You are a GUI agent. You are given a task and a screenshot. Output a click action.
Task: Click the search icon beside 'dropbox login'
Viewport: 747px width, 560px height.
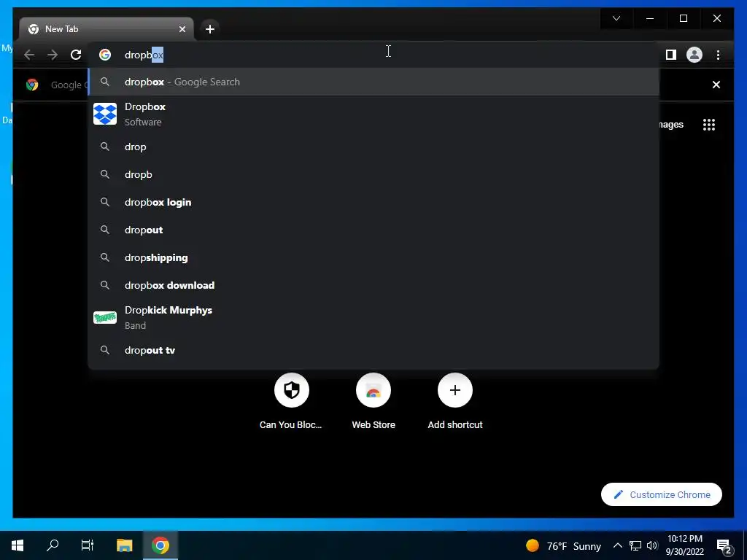click(105, 202)
